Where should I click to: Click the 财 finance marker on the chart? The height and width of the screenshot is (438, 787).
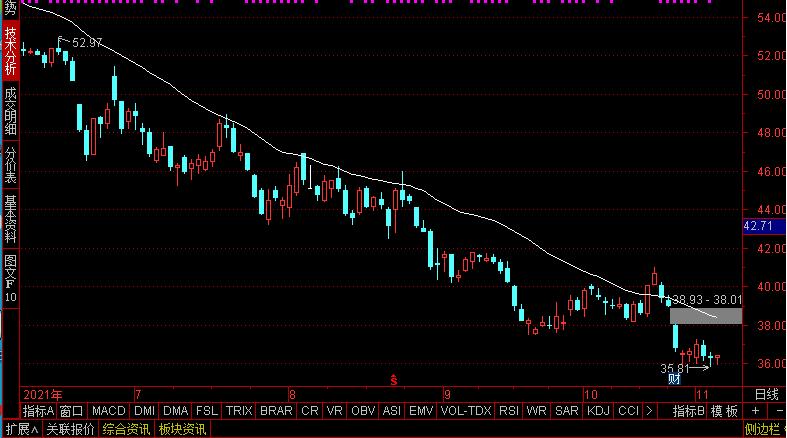(674, 378)
